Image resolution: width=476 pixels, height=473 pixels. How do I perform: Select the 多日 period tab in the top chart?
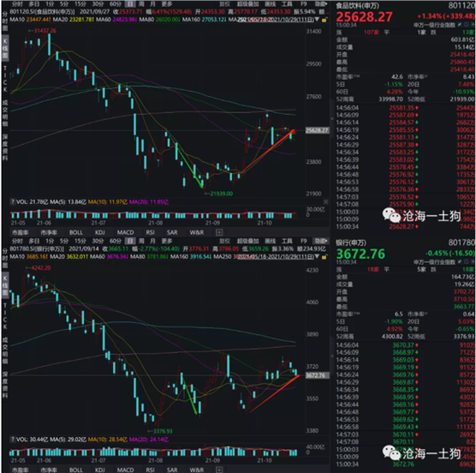point(34,4)
